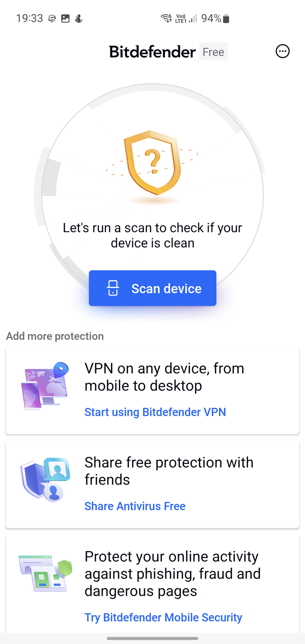Tap the yellow question-mark shield icon

pyautogui.click(x=152, y=162)
